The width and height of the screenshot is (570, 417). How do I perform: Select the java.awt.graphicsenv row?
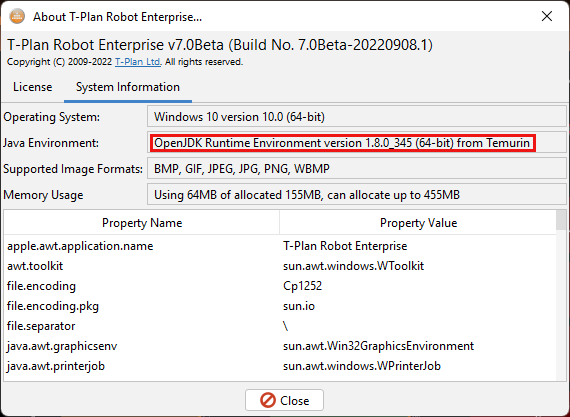(x=280, y=346)
